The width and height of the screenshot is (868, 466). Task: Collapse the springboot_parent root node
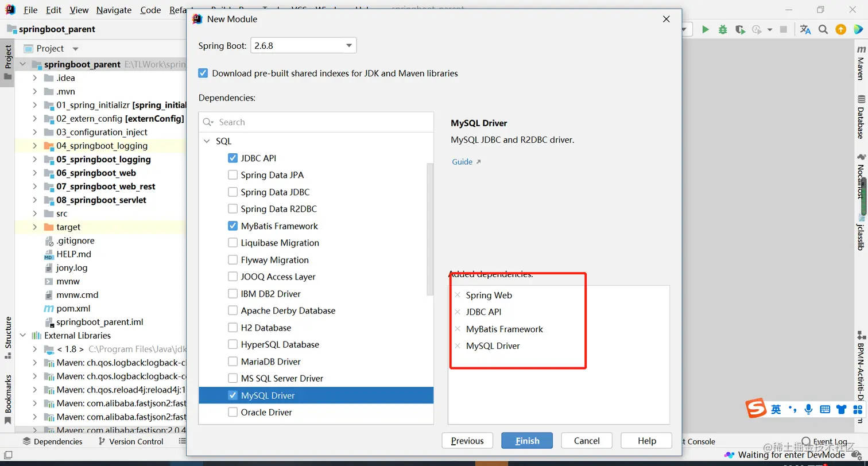23,64
